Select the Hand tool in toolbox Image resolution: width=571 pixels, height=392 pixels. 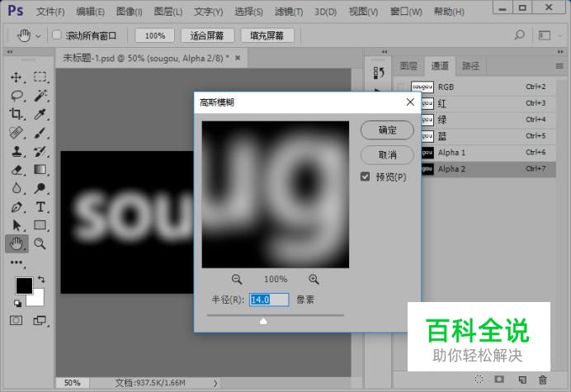click(17, 243)
